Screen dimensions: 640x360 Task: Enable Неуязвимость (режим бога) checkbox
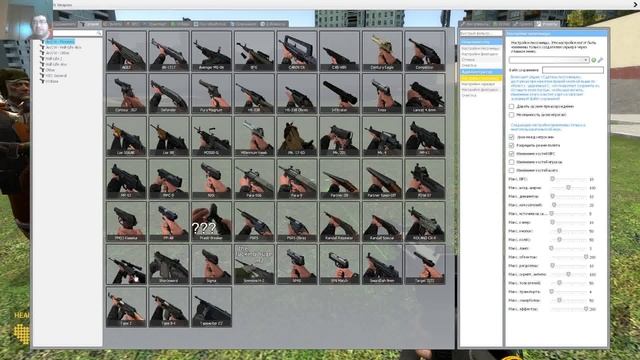[x=511, y=115]
